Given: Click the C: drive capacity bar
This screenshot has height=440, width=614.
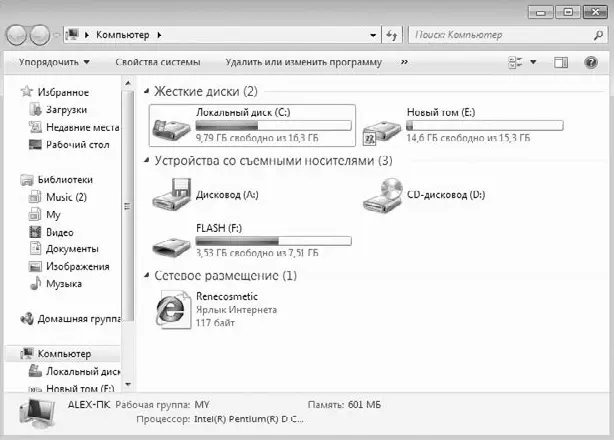Looking at the screenshot, I should 273,125.
